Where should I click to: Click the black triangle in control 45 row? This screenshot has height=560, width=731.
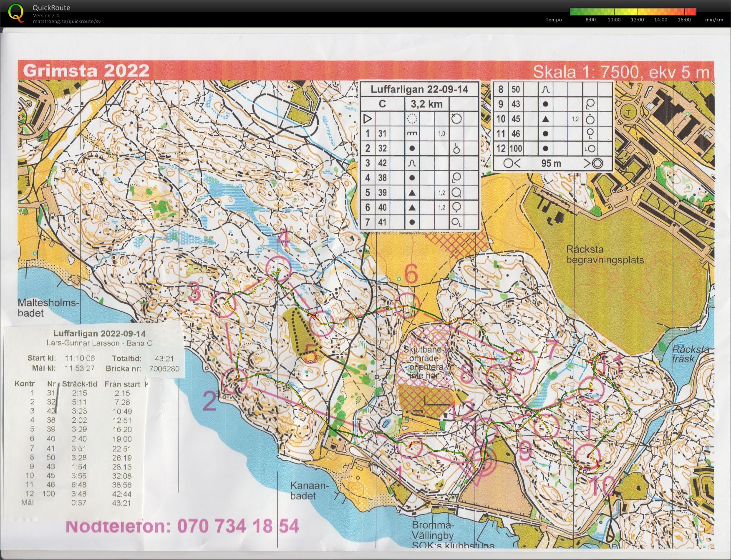point(545,119)
